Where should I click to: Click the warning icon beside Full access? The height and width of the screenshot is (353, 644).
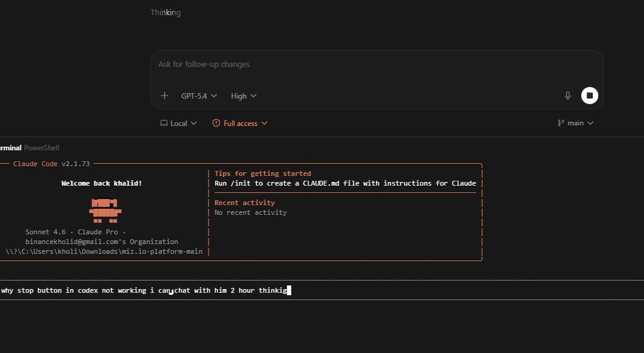click(216, 123)
